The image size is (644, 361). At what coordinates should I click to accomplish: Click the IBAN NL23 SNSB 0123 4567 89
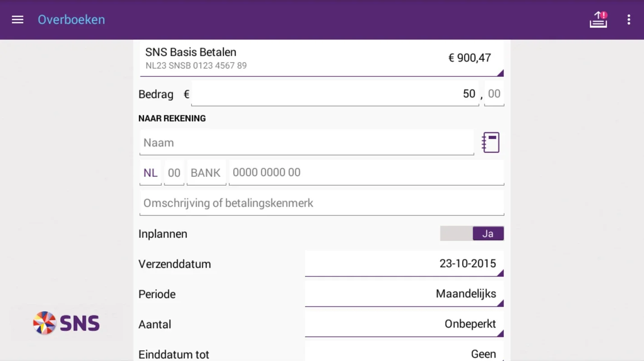coord(196,66)
